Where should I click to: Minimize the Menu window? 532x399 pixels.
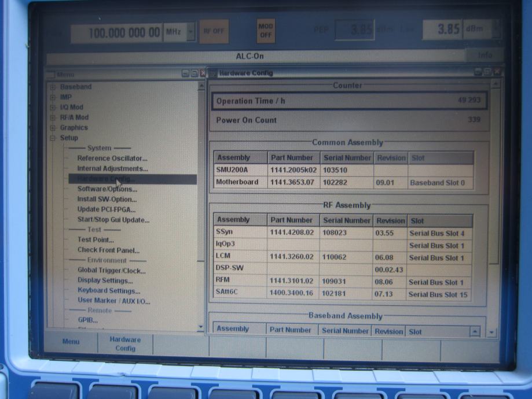click(x=185, y=73)
